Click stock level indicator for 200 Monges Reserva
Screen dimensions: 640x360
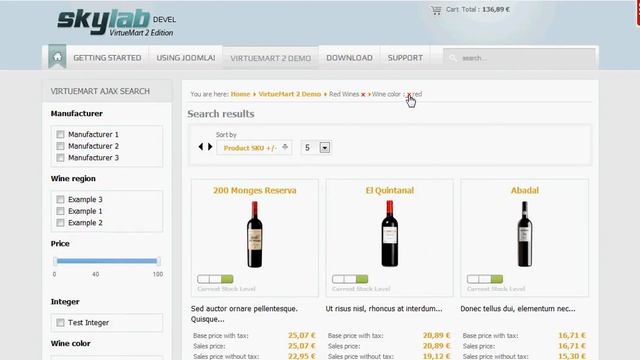(x=215, y=279)
